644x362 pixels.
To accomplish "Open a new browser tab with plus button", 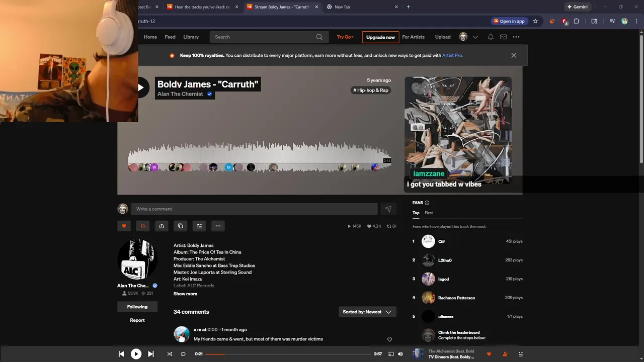I will (408, 7).
